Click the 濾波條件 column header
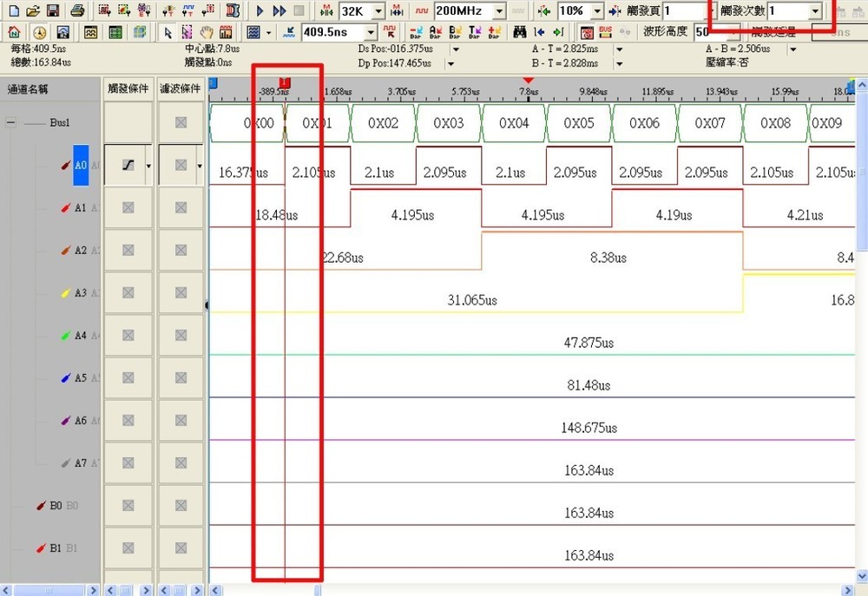Screen dimensions: 868x596 point(181,88)
